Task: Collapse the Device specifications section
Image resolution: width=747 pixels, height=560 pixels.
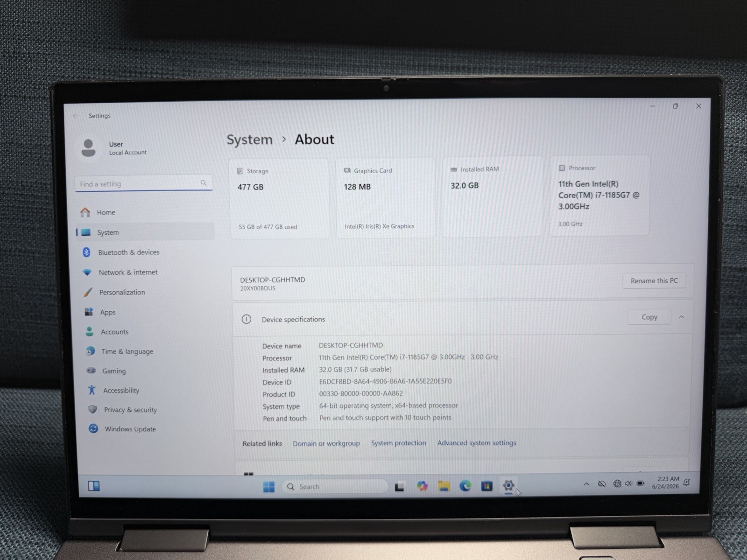Action: tap(681, 317)
